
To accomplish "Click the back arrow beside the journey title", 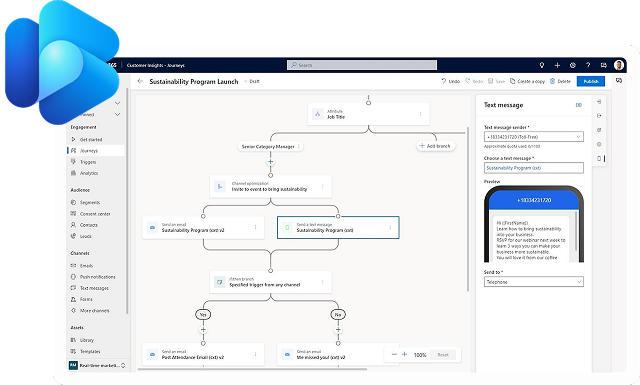I will point(140,81).
